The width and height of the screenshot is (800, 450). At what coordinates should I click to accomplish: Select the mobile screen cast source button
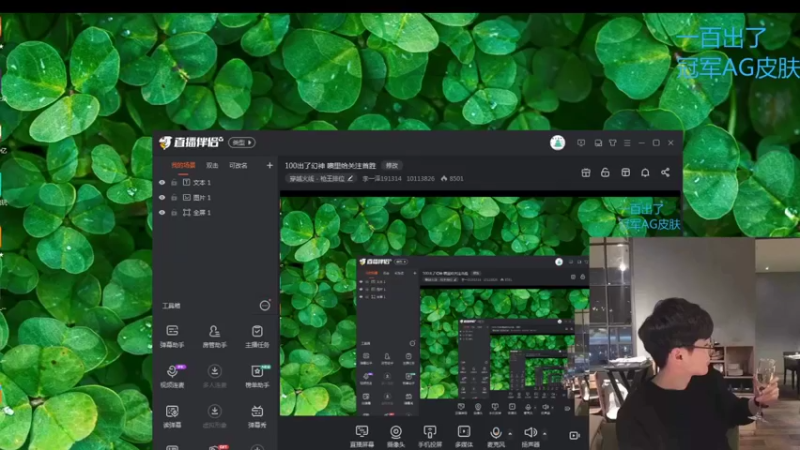(x=430, y=436)
